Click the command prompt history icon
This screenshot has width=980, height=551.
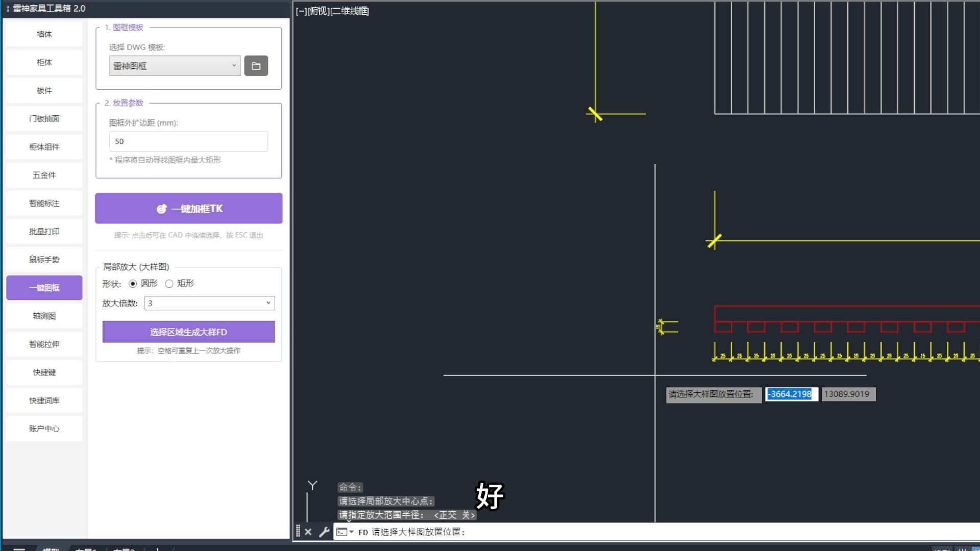coord(342,532)
